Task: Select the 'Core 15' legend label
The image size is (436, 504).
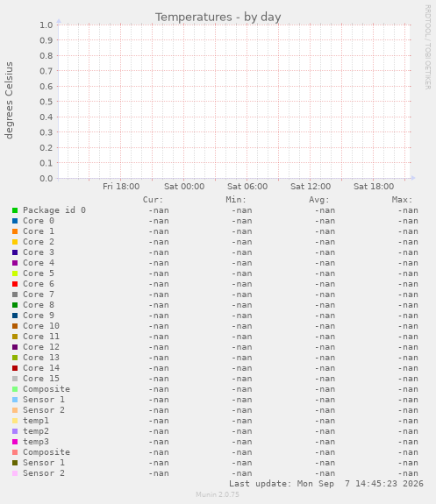Action: (x=41, y=379)
